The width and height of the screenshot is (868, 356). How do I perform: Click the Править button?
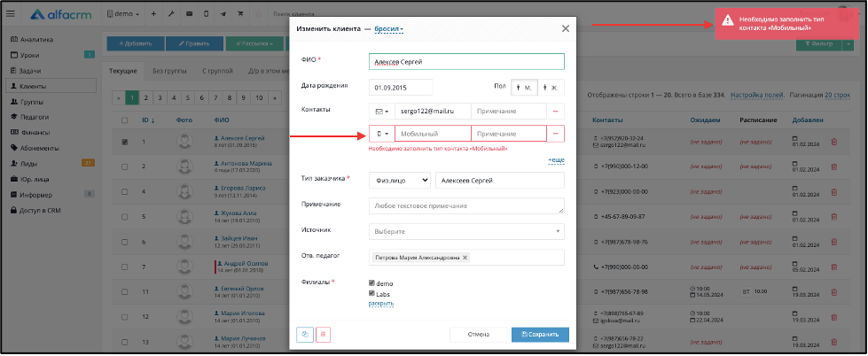tap(194, 43)
